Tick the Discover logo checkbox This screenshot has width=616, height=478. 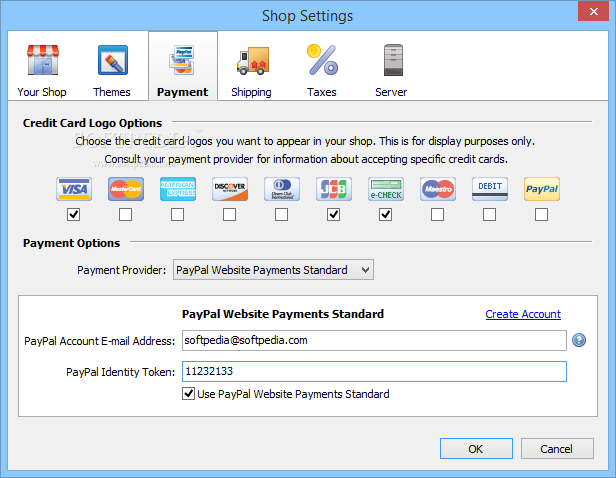[229, 215]
